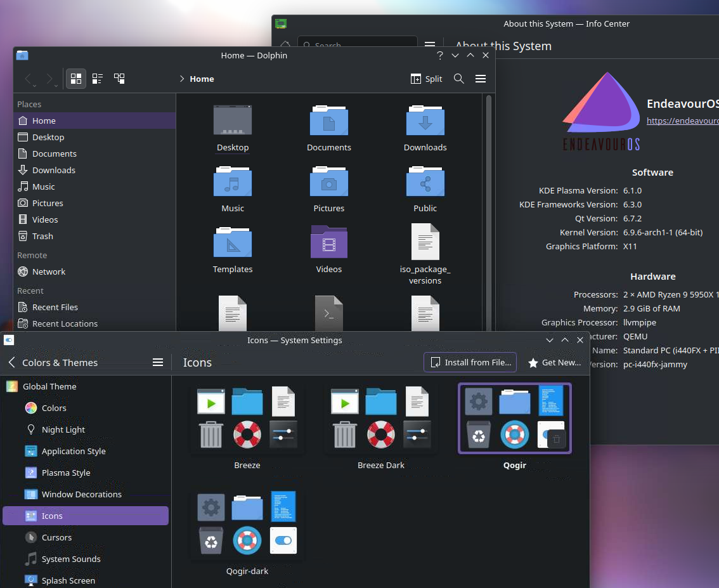Open Splash Screen settings page

pos(86,580)
